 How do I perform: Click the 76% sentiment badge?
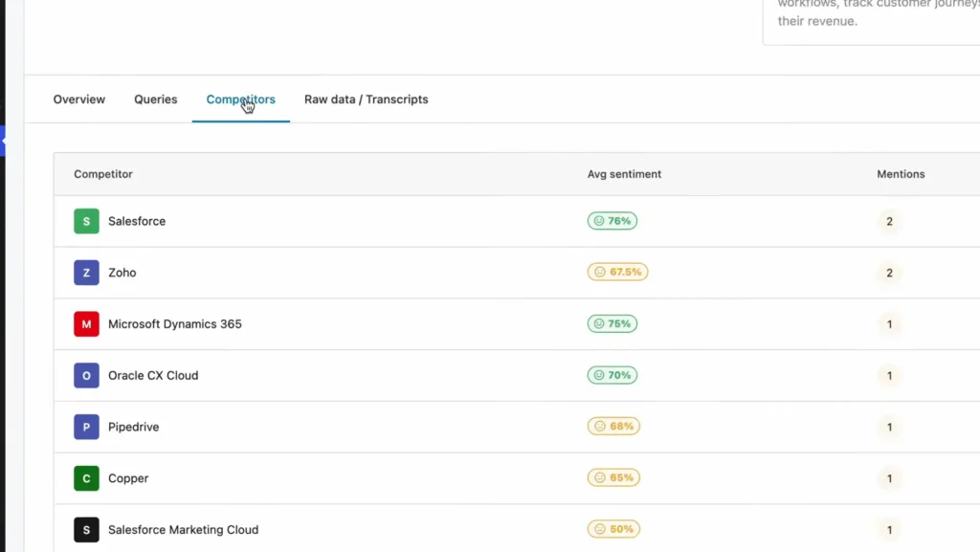(612, 220)
